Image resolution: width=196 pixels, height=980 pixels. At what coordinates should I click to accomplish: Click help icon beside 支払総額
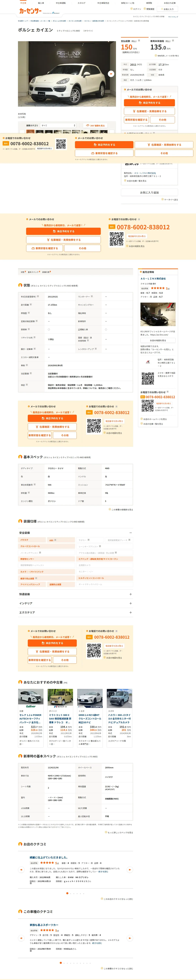click(139, 41)
